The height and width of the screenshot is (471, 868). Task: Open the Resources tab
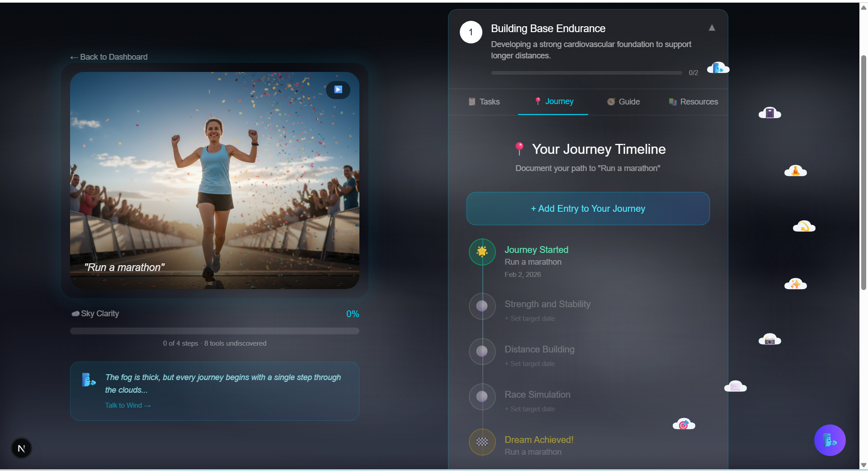pyautogui.click(x=693, y=102)
